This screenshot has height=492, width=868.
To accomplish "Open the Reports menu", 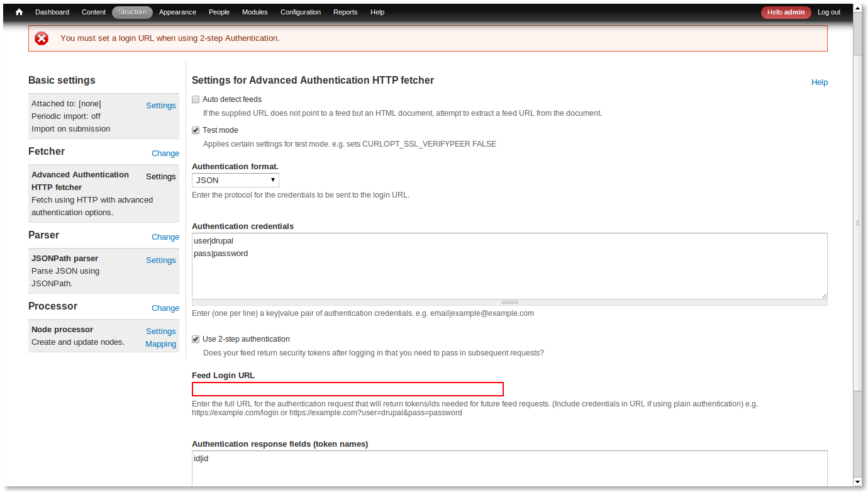I will coord(345,11).
